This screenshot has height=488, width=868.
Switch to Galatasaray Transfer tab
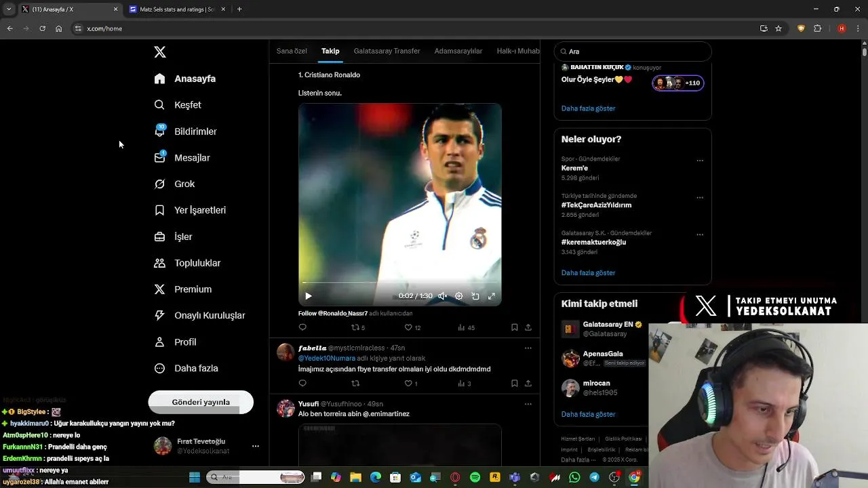387,51
